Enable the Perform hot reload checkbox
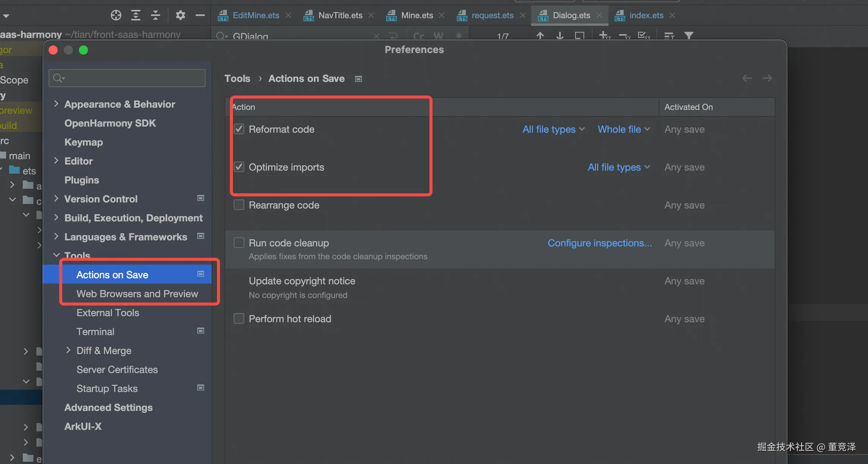Image resolution: width=868 pixels, height=464 pixels. 239,318
